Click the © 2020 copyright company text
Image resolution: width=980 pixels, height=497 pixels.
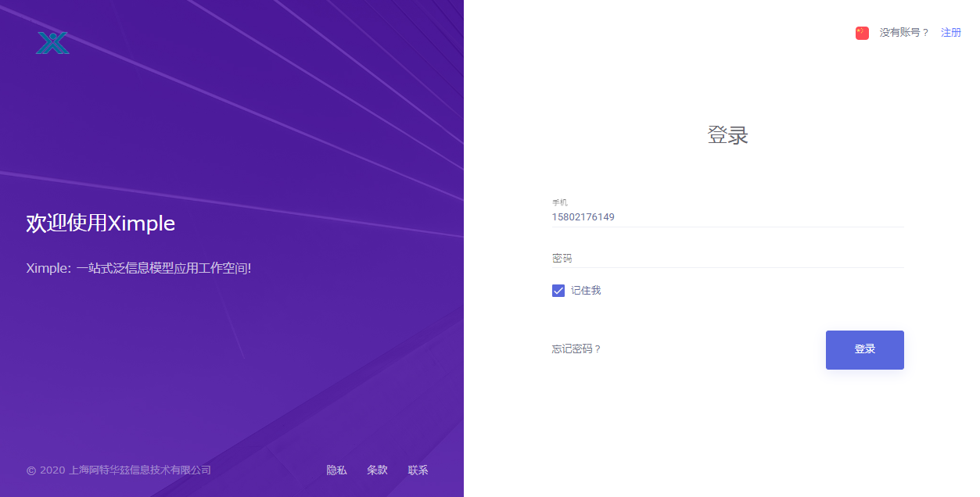click(x=119, y=470)
